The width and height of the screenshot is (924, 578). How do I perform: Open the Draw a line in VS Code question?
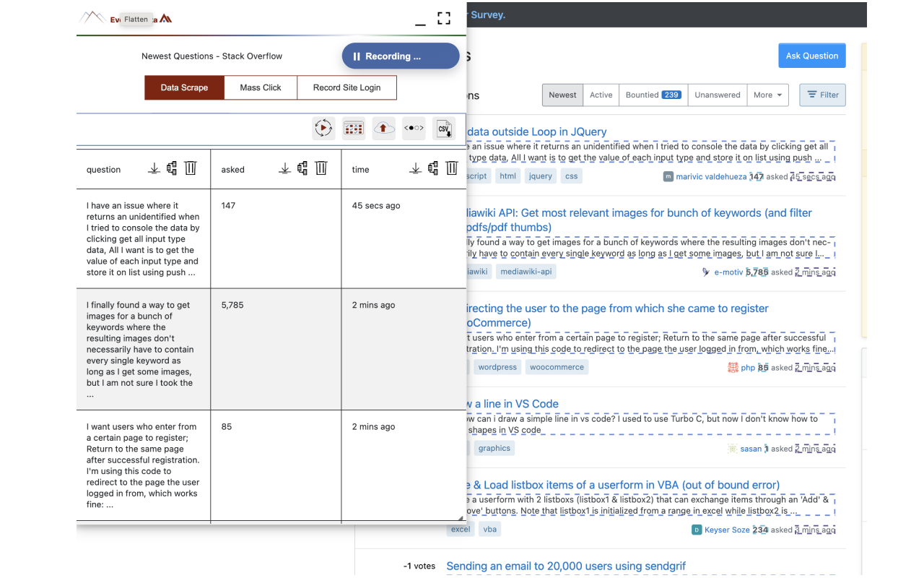pos(511,404)
